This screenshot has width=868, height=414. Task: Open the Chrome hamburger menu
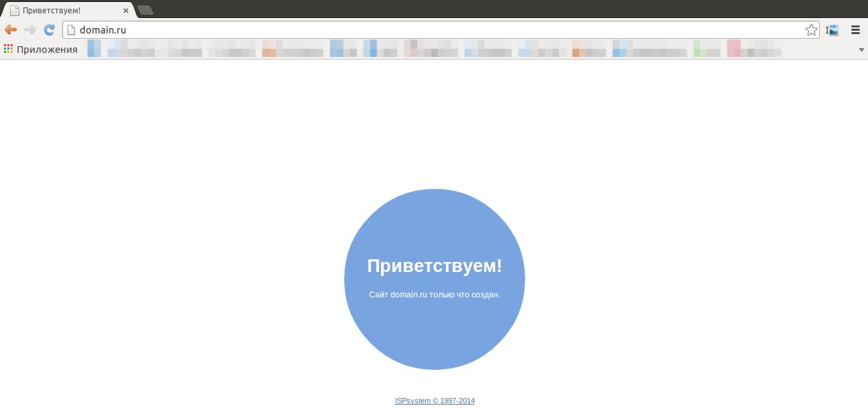[x=855, y=29]
